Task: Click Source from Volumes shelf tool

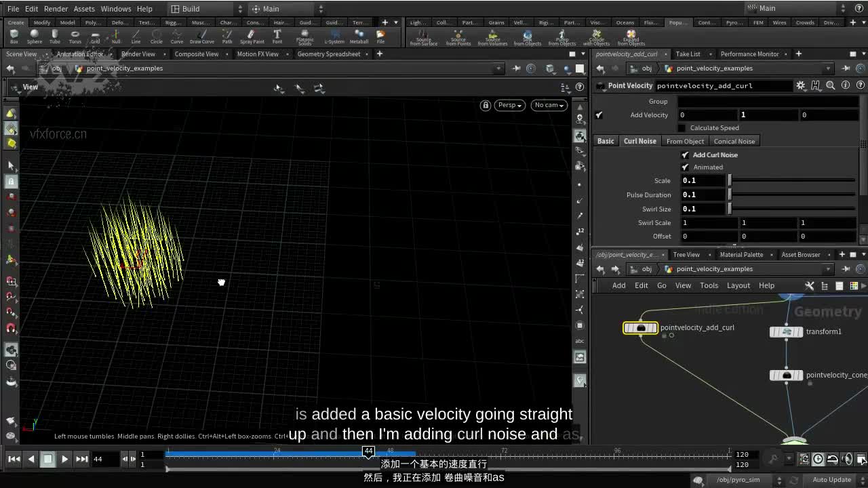Action: coord(493,37)
